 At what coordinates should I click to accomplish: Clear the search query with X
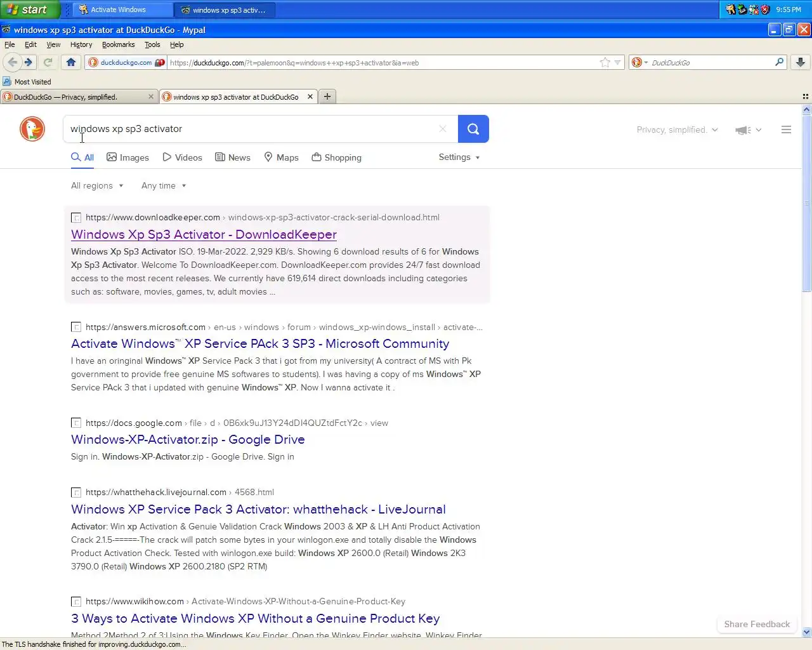443,129
